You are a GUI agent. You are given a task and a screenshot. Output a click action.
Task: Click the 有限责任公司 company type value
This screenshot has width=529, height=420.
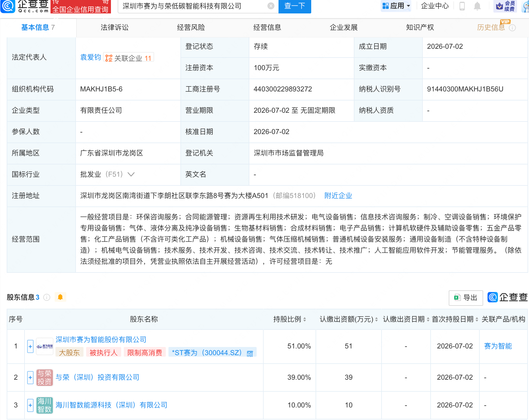tap(101, 110)
